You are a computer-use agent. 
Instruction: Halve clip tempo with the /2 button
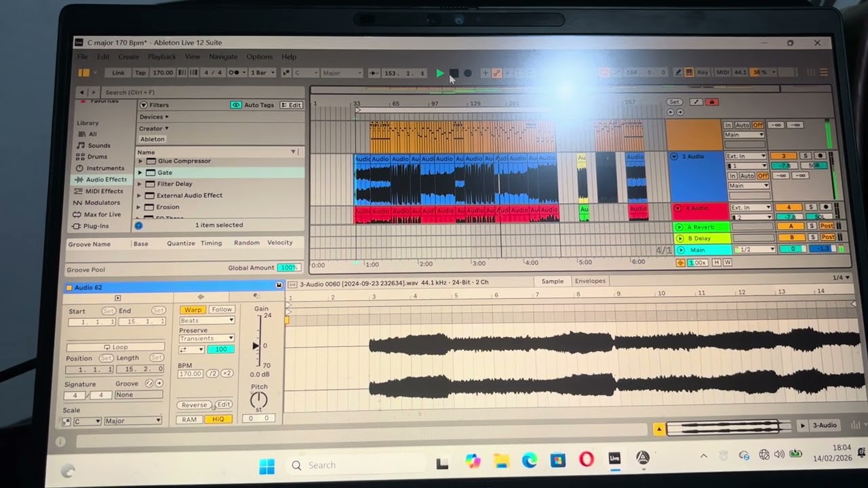(212, 373)
